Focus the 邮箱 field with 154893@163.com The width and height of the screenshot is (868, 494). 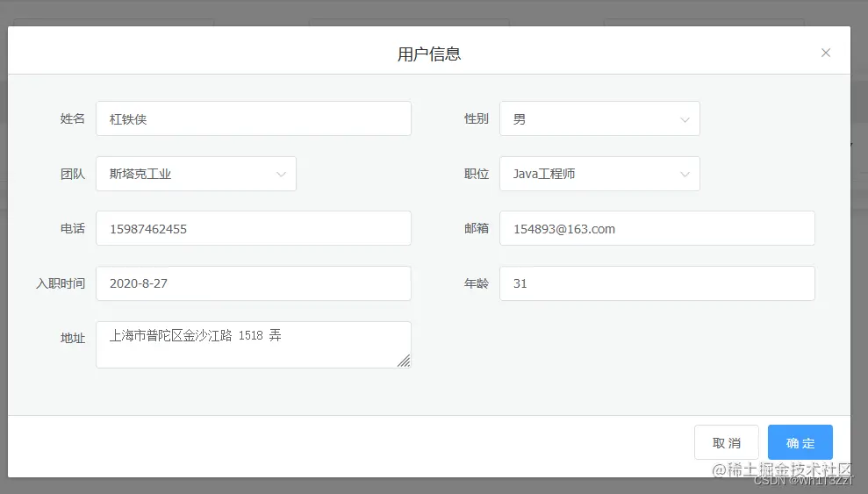pyautogui.click(x=657, y=228)
